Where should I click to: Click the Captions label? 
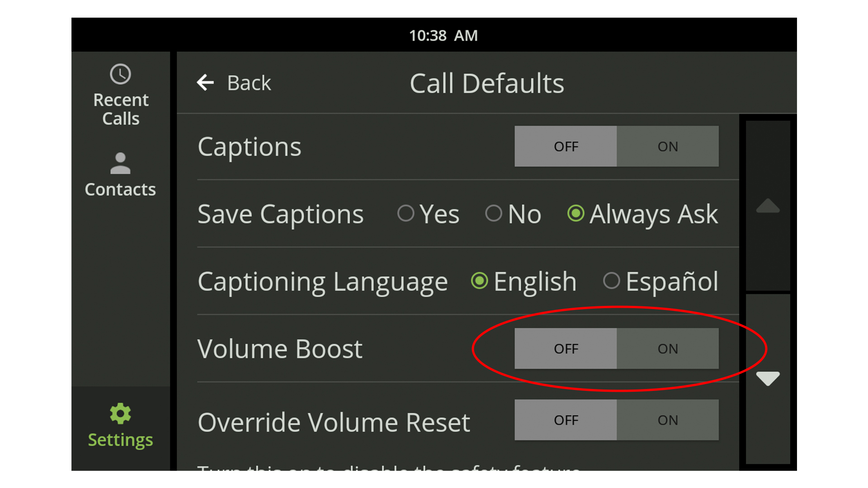249,147
